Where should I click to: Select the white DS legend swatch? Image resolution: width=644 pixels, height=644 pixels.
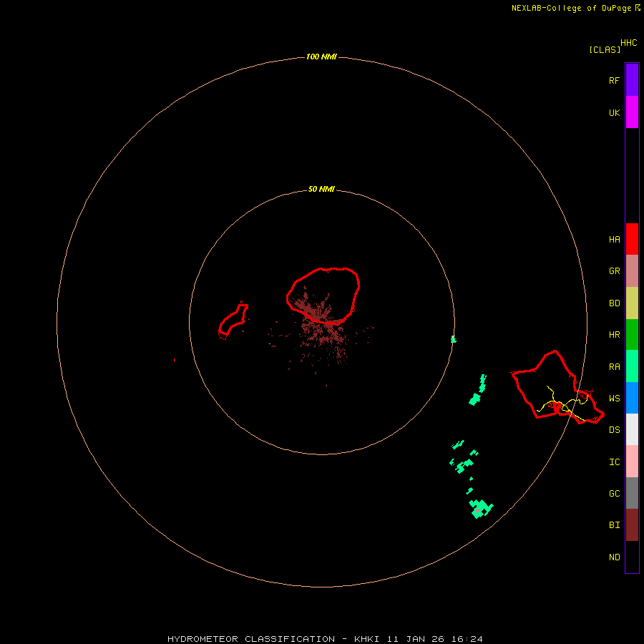tap(632, 429)
